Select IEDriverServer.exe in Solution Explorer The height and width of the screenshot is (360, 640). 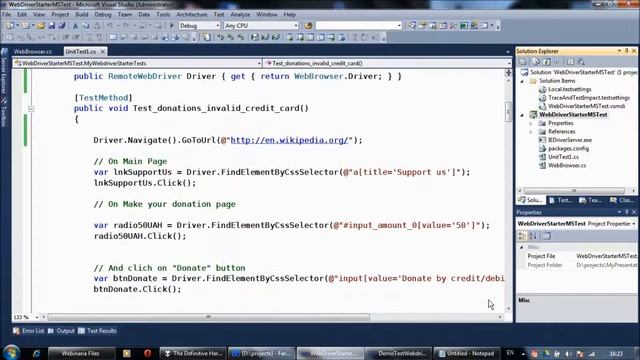click(x=570, y=140)
